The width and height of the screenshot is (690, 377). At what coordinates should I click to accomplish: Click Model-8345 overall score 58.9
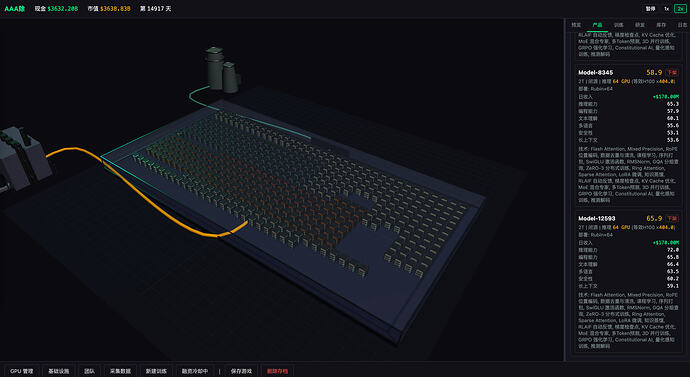654,73
